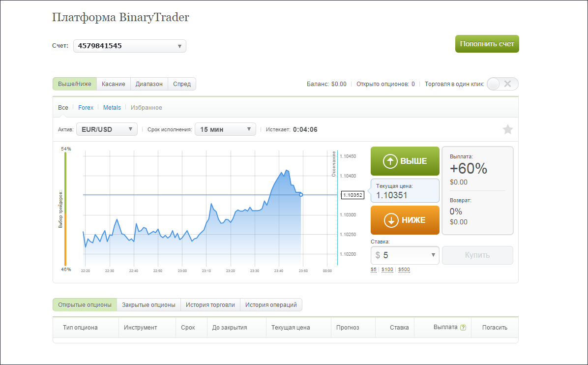Click the green ВЫШЕ button
The width and height of the screenshot is (588, 365).
[x=405, y=161]
